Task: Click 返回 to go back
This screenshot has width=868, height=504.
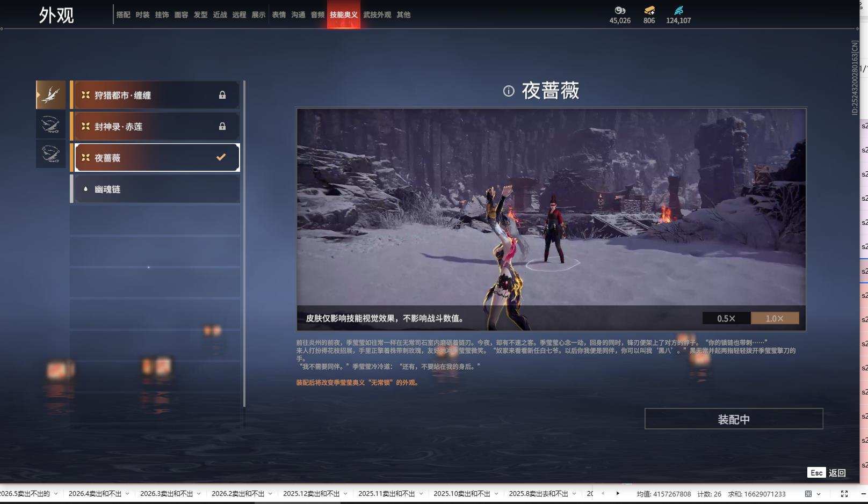Action: [x=837, y=473]
